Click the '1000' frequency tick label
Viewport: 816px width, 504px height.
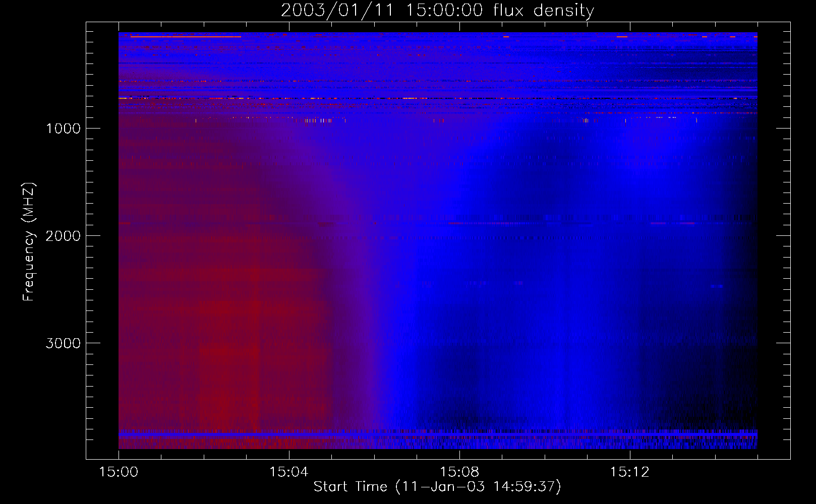click(63, 129)
